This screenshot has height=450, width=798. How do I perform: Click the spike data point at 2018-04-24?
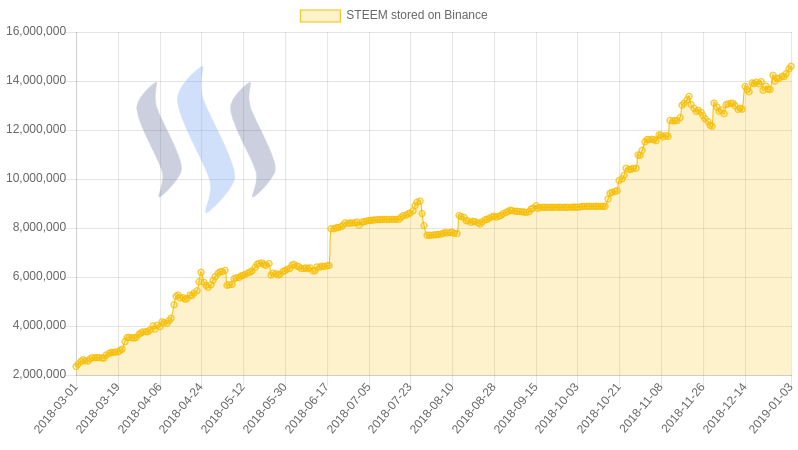201,273
